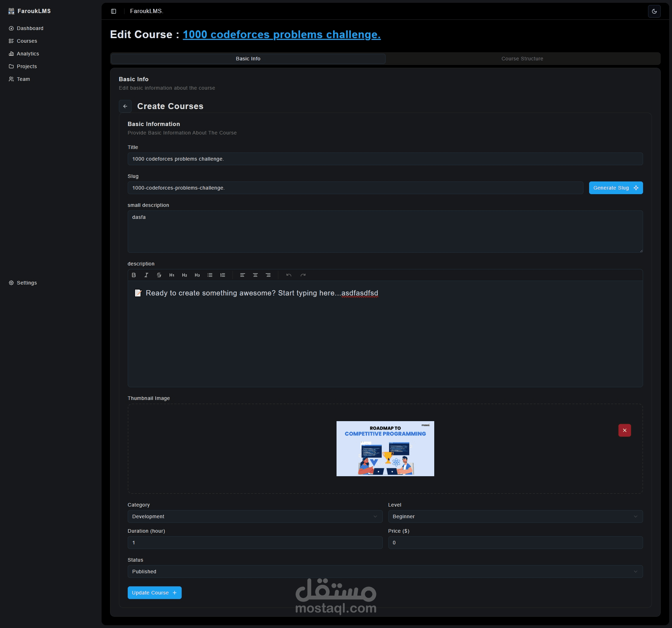The height and width of the screenshot is (628, 672).
Task: Open Analytics from sidebar
Action: tap(24, 54)
